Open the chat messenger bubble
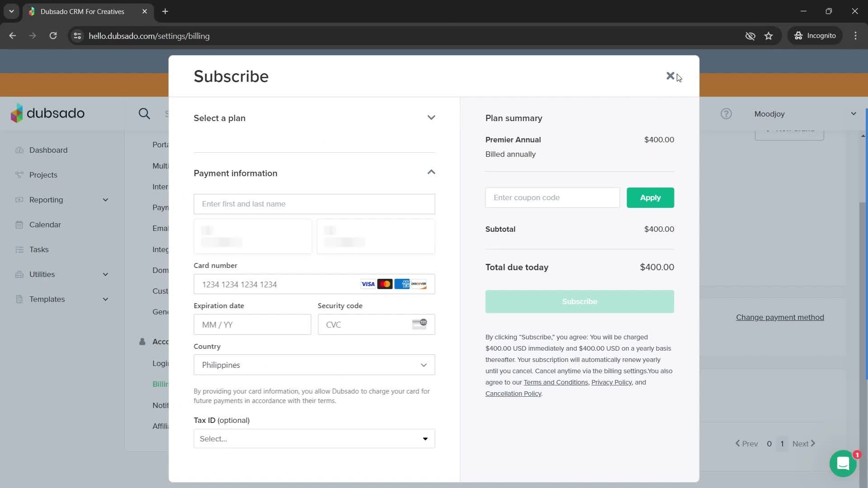 843,463
